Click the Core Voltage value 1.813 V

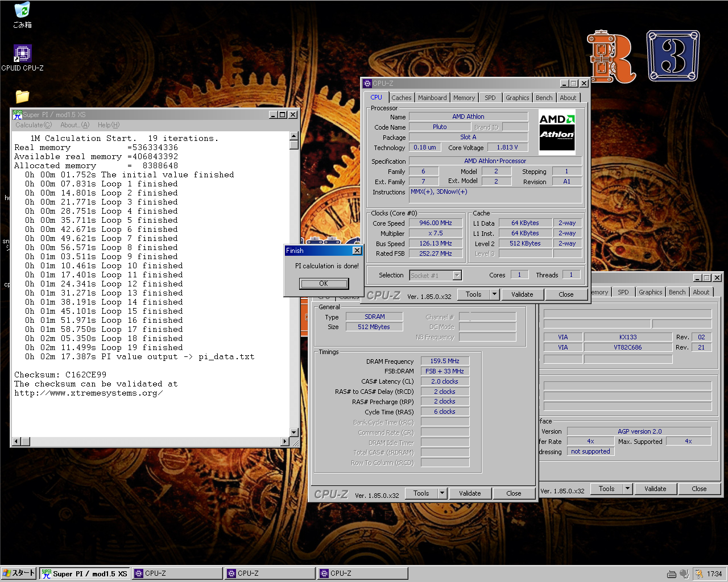pos(507,147)
